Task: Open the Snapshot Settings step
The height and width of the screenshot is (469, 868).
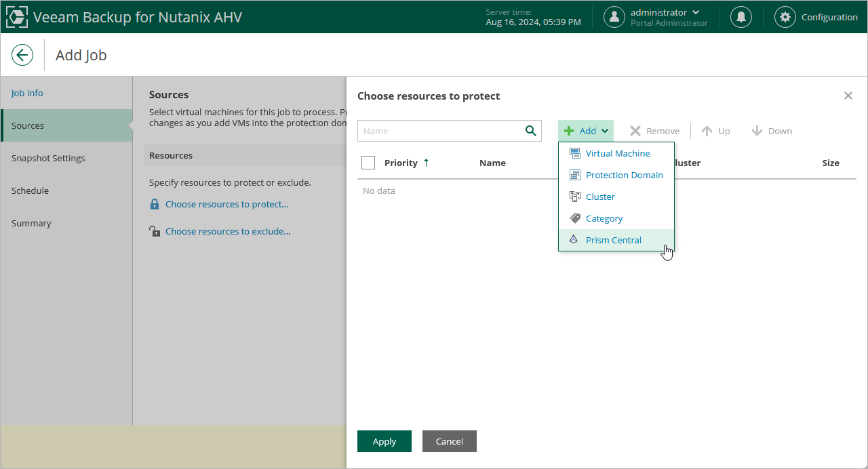Action: coord(66,158)
